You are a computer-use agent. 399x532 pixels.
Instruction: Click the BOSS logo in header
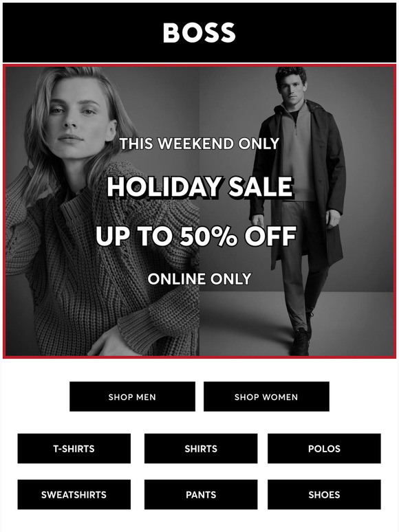point(199,33)
